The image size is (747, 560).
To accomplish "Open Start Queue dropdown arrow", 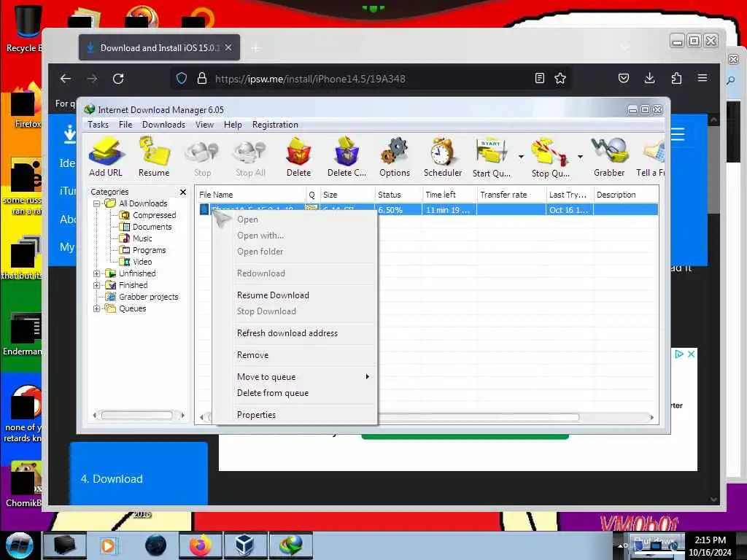I will coord(521,157).
